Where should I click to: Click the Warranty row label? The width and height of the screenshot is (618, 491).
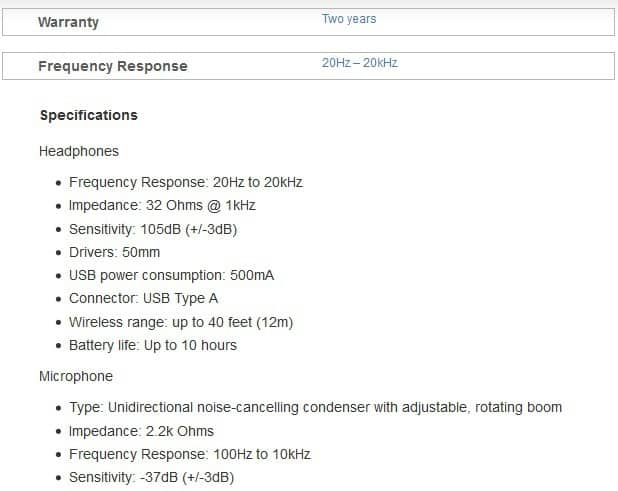coord(68,22)
